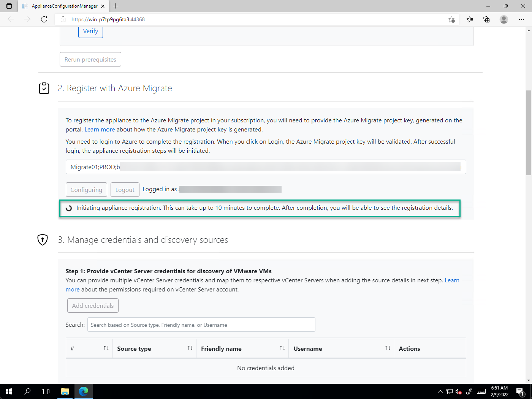This screenshot has height=399, width=532.
Task: Switch to Microsoft Edge taskbar icon
Action: point(84,391)
